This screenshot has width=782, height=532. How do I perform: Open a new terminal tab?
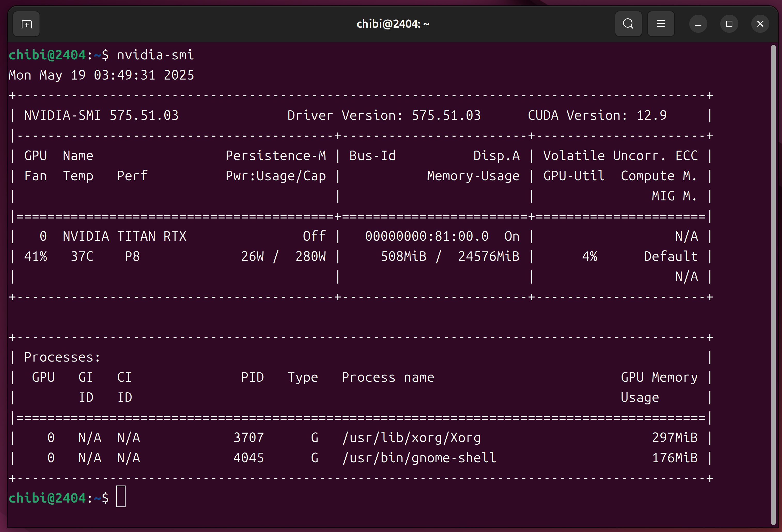26,24
